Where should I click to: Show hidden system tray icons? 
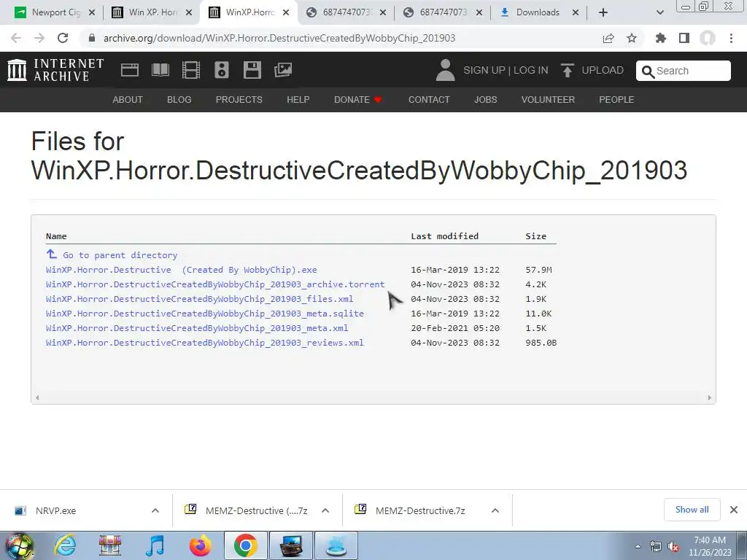[x=638, y=547]
